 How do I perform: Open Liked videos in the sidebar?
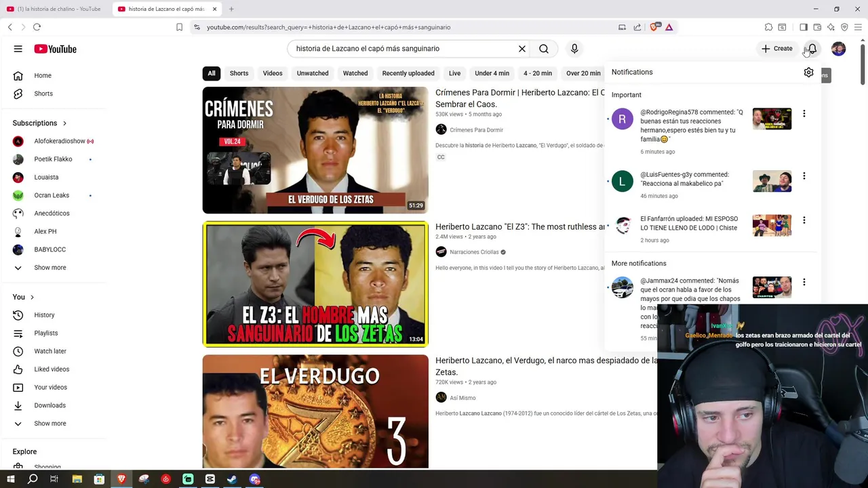pyautogui.click(x=52, y=369)
